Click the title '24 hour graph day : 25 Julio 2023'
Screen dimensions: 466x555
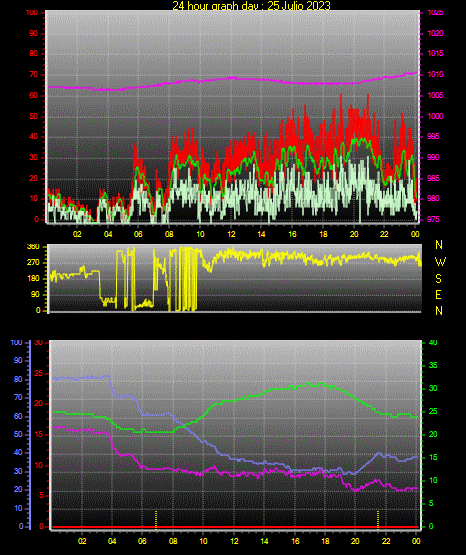(251, 5)
